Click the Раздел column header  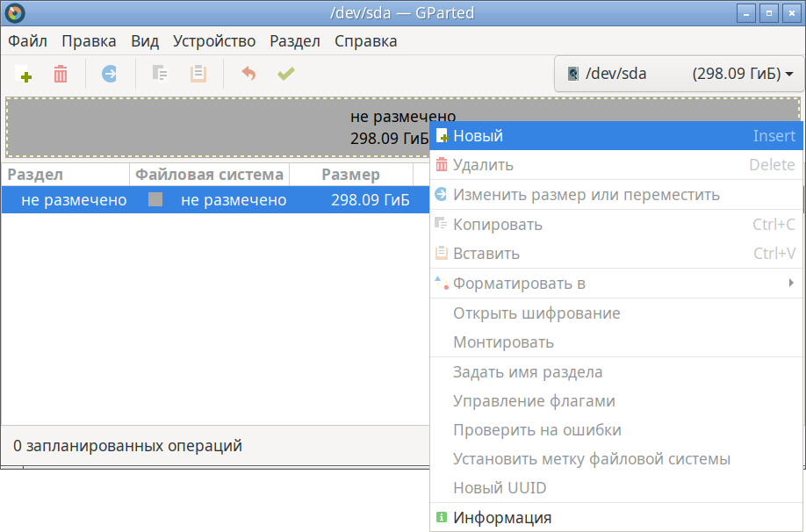65,175
